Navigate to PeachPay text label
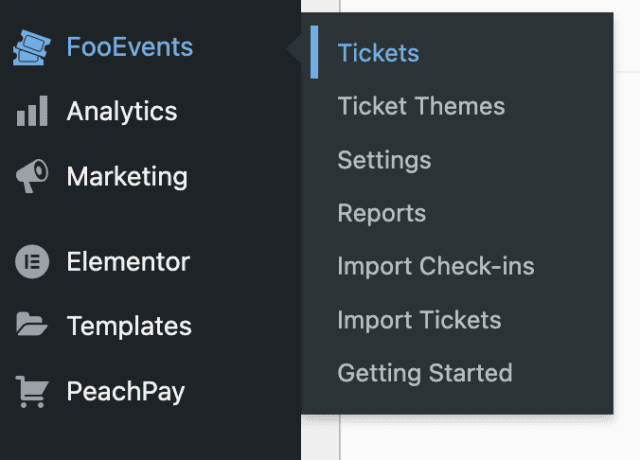The image size is (640, 460). click(126, 391)
